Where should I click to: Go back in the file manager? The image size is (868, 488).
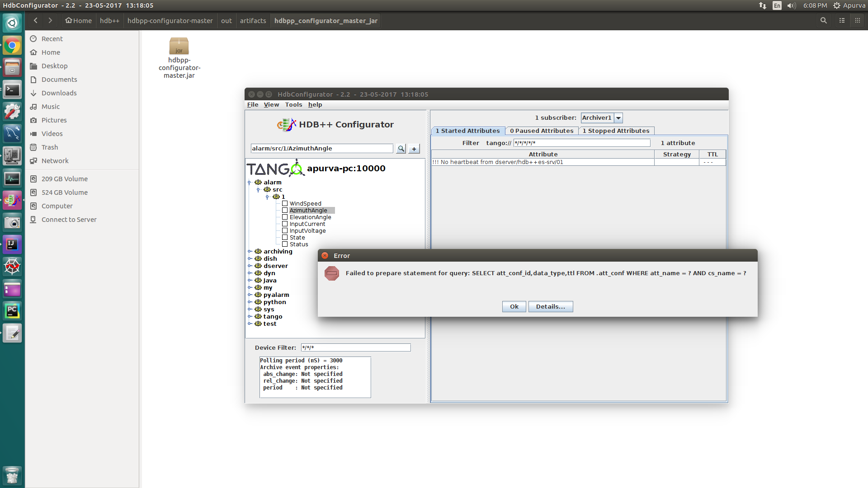36,20
